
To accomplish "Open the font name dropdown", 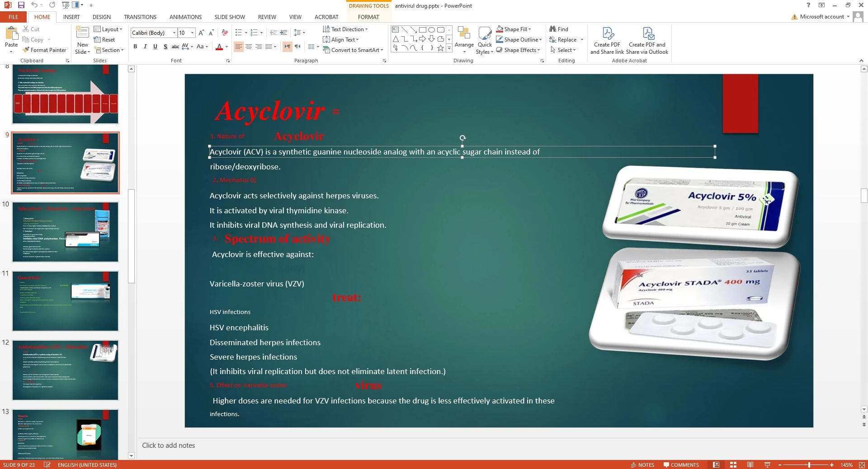I will pyautogui.click(x=174, y=33).
